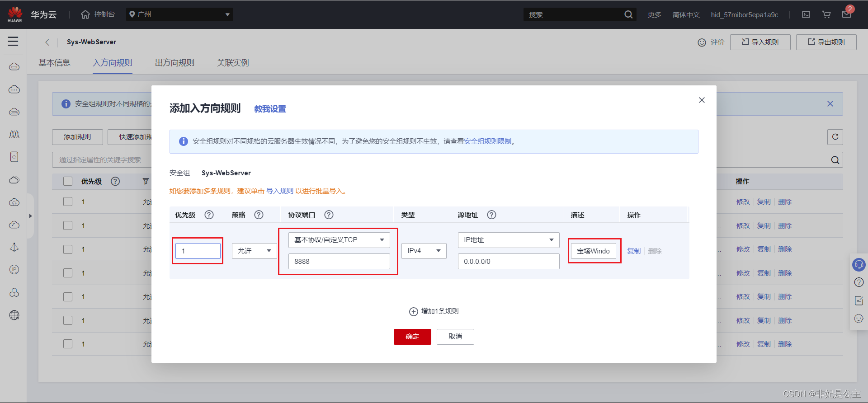Image resolution: width=868 pixels, height=403 pixels.
Task: Click the priority column help icon in table
Action: (x=115, y=181)
